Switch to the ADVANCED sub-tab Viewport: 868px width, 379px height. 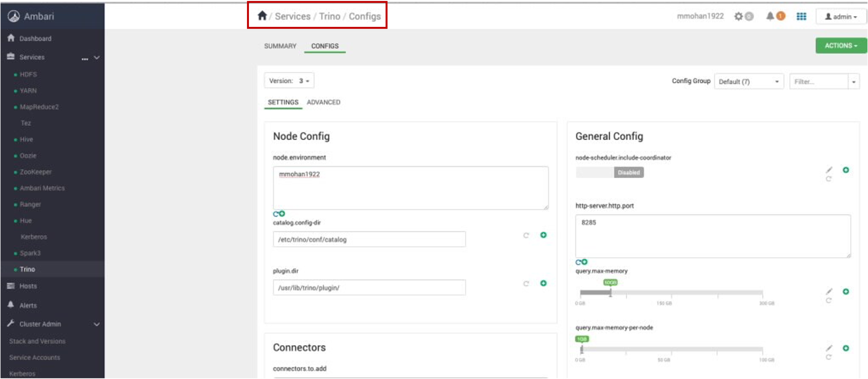[323, 102]
